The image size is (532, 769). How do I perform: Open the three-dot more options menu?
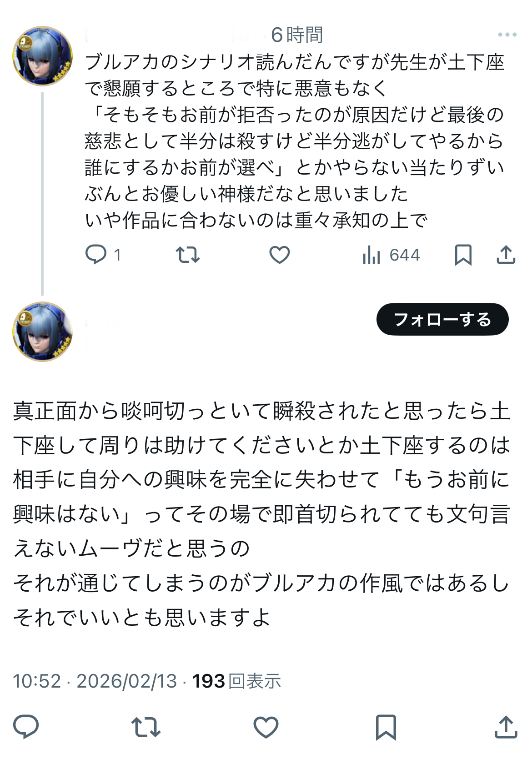pos(507,35)
